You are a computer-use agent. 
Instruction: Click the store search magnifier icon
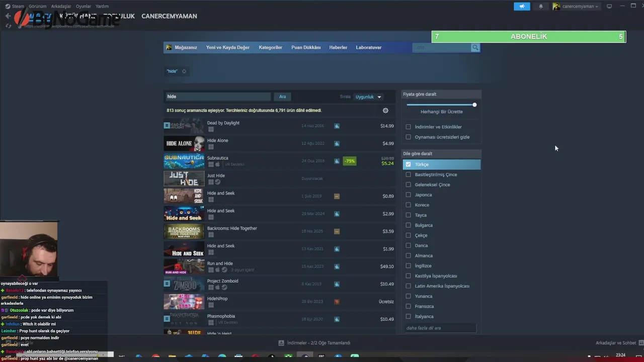475,47
